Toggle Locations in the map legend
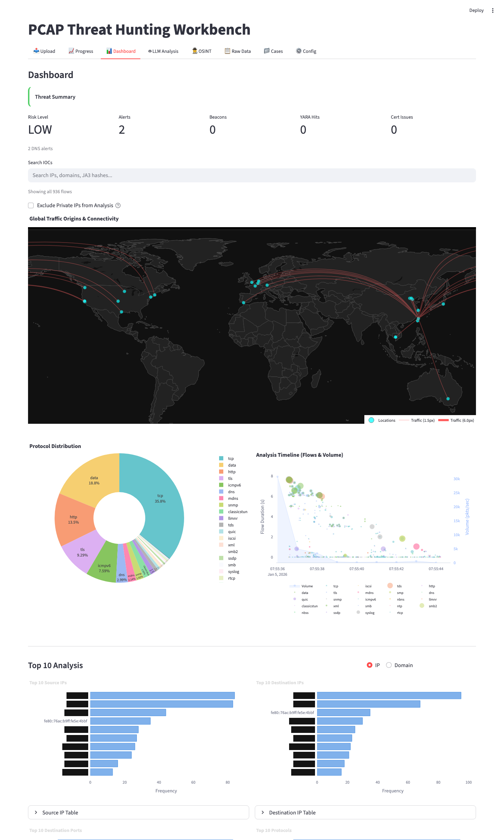Viewport: 504px width, 840px height. pyautogui.click(x=382, y=420)
